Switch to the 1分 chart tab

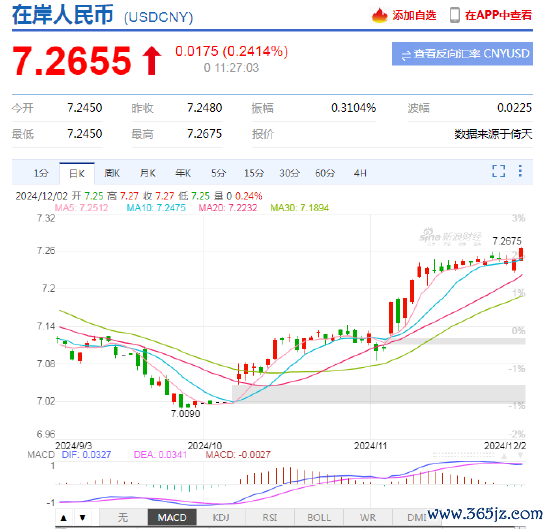click(41, 173)
